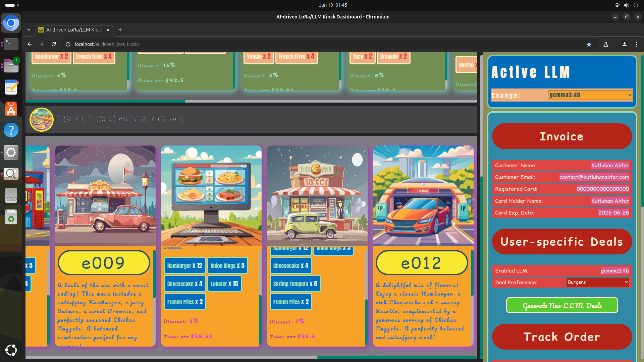Open Text Editor from dock
Screen dimensions: 644x362
pos(11,87)
